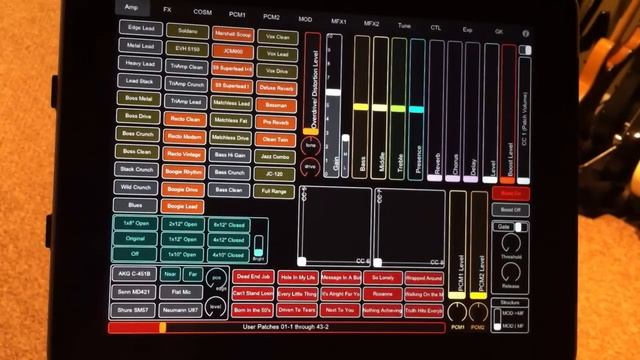Set the Bass slider
The width and height of the screenshot is (640, 360).
point(361,107)
